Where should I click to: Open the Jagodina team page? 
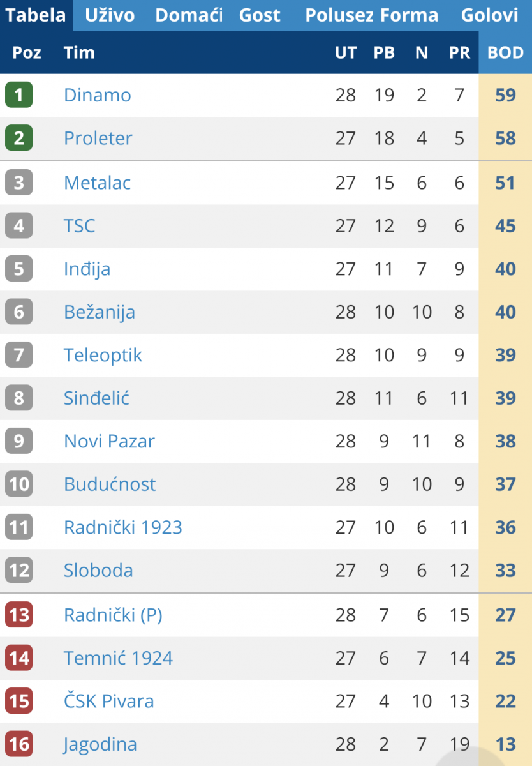100,744
